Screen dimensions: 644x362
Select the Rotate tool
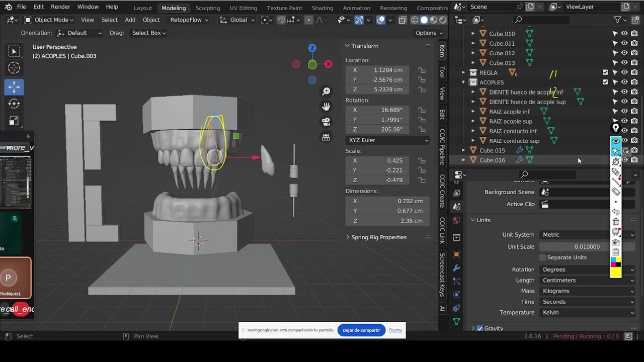[x=14, y=104]
